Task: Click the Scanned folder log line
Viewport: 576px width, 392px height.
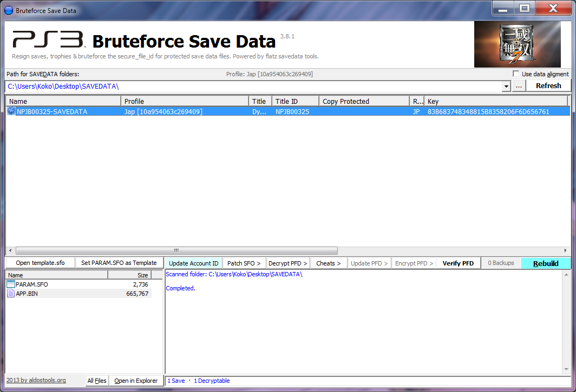Action: (234, 274)
